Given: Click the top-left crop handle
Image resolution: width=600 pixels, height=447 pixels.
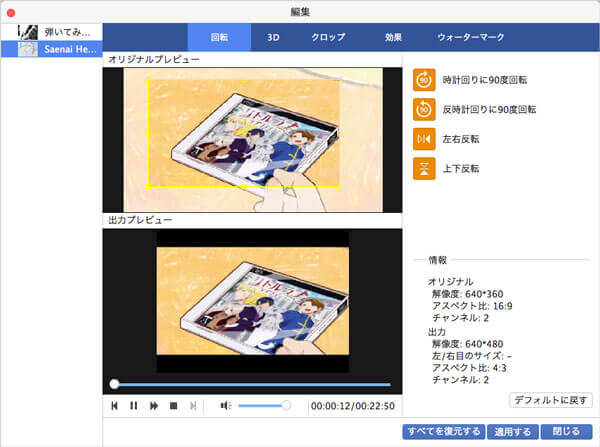Looking at the screenshot, I should [148, 79].
